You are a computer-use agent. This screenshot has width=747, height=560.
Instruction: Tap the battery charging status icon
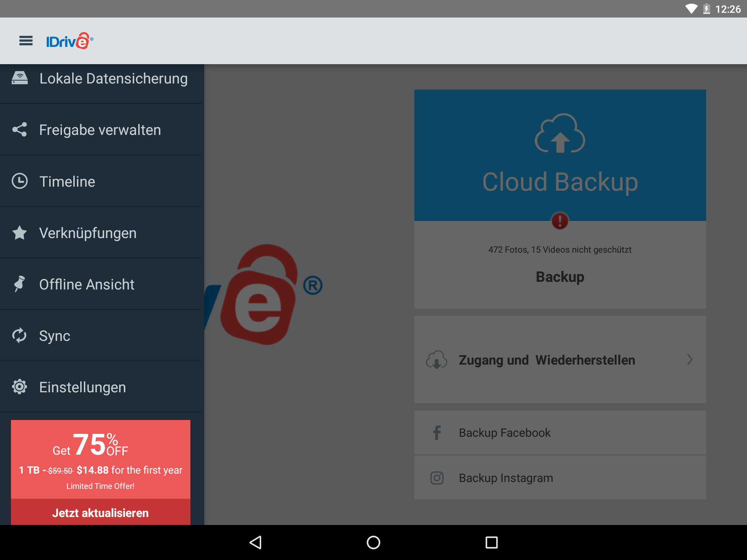(x=707, y=9)
